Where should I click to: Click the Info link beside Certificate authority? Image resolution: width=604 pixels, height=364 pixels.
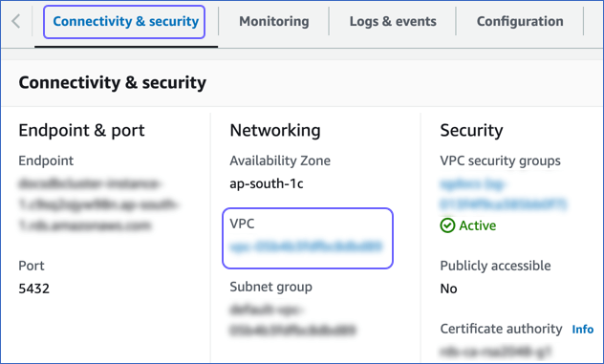point(582,329)
